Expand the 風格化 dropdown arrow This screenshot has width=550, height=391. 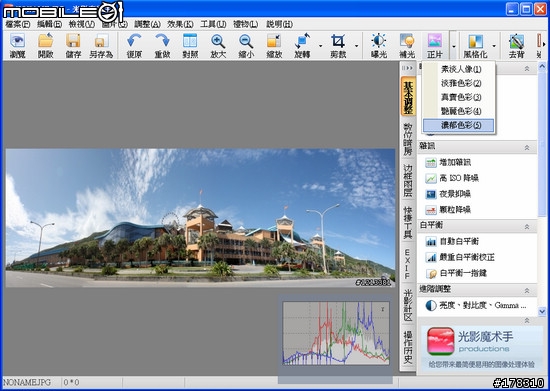(494, 46)
